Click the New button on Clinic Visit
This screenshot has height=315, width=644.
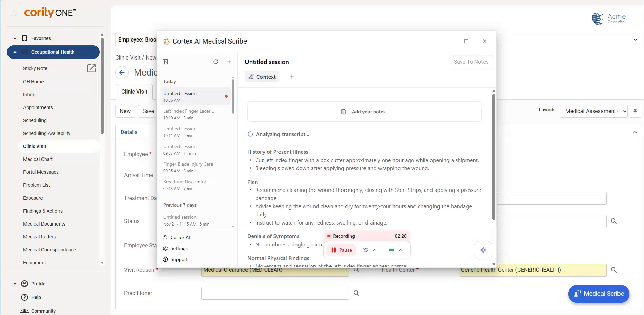coord(125,111)
